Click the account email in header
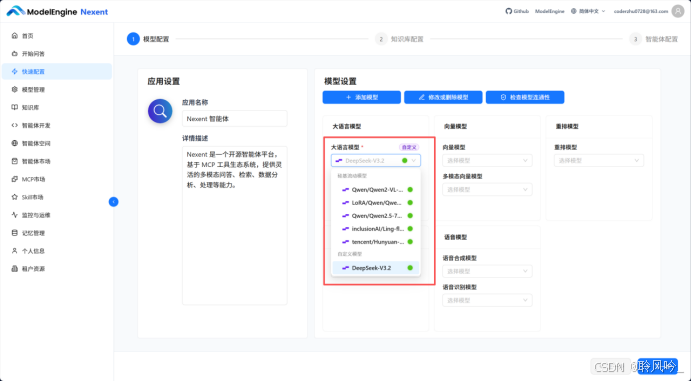The image size is (692, 381). point(640,11)
